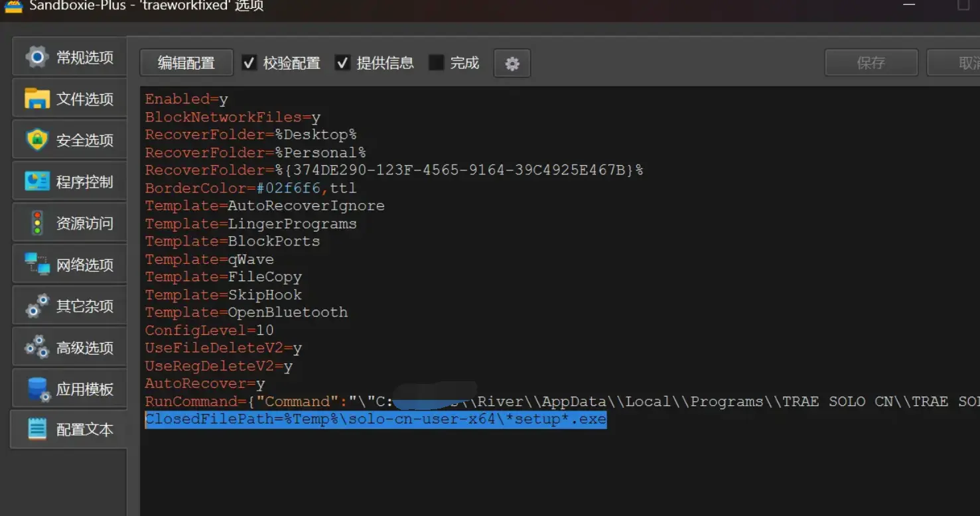Click the Template=qWave line
Viewport: 980px width, 516px height.
(210, 259)
